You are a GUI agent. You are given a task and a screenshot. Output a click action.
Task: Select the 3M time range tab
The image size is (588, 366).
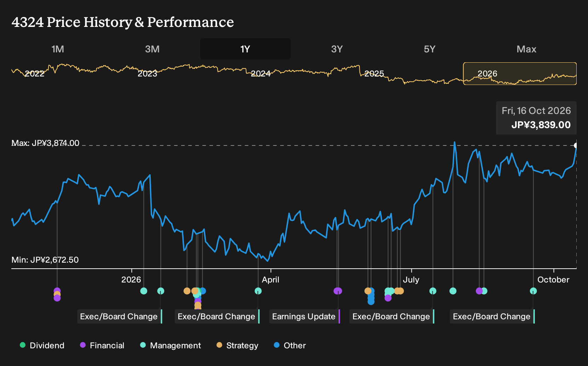coord(152,49)
